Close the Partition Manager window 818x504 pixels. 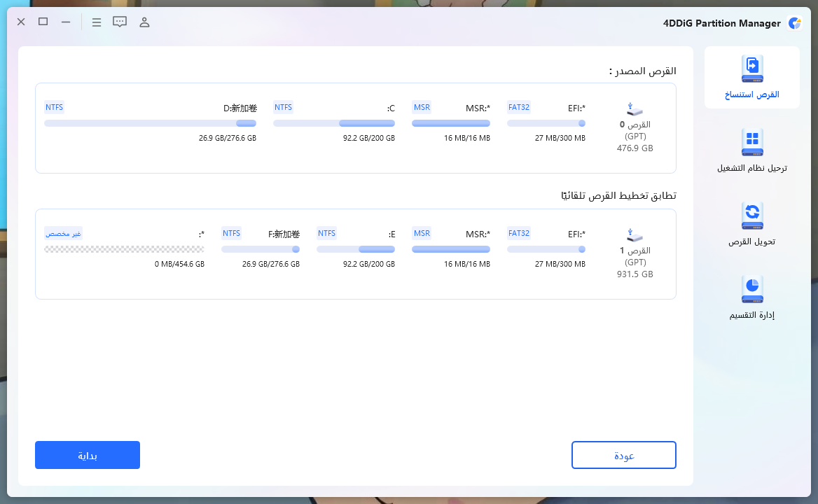tap(21, 22)
